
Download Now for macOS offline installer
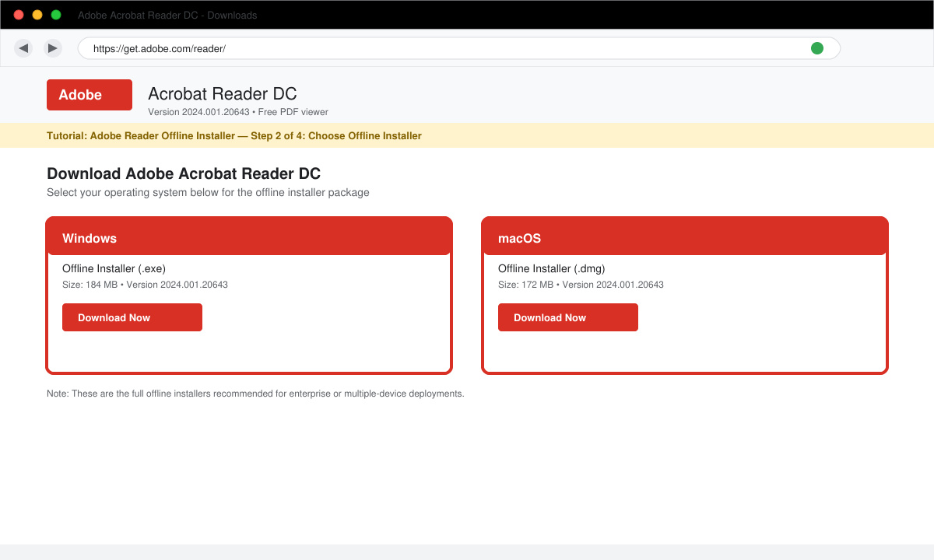pyautogui.click(x=568, y=317)
